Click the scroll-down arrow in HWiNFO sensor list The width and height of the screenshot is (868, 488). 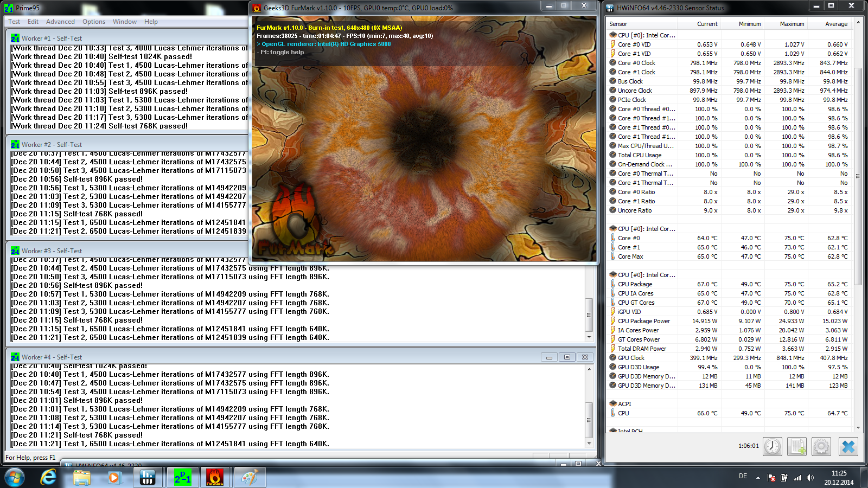point(858,427)
